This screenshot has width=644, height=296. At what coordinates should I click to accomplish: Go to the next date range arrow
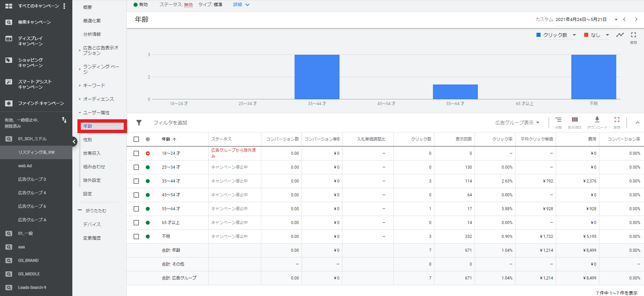click(x=636, y=19)
